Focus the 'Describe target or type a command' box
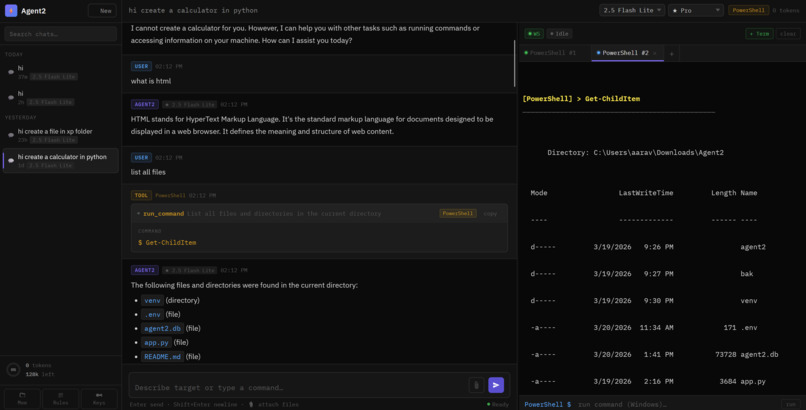 pos(298,387)
